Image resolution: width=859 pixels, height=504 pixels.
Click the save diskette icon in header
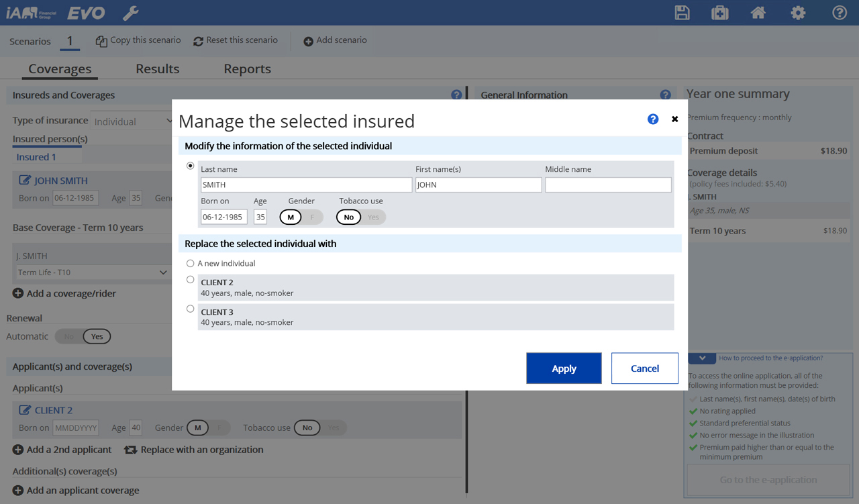coord(682,13)
